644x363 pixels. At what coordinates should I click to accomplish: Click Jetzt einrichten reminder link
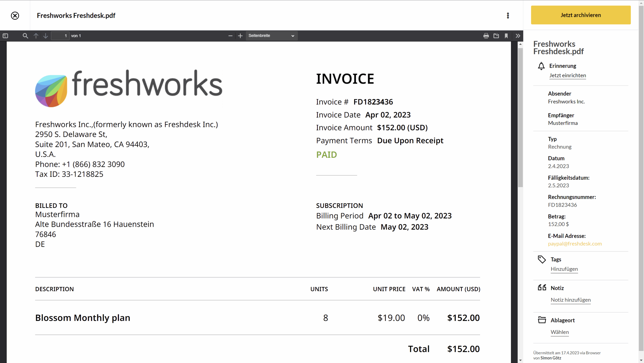568,75
